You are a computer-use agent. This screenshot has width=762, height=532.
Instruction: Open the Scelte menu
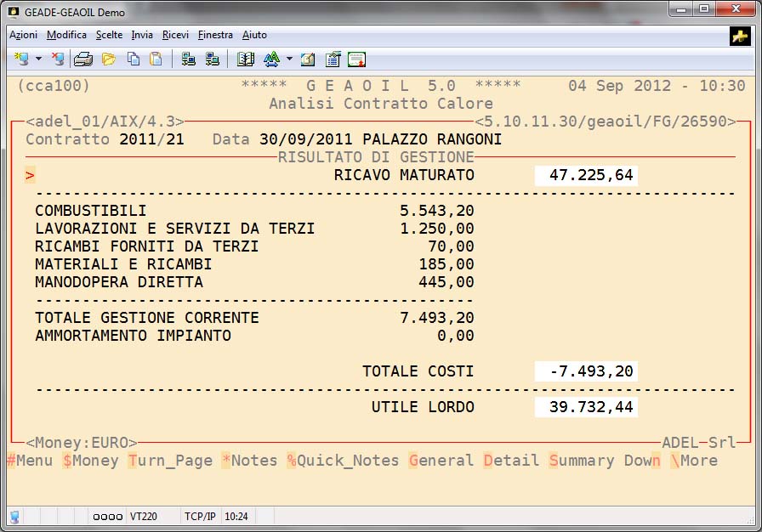(x=109, y=35)
